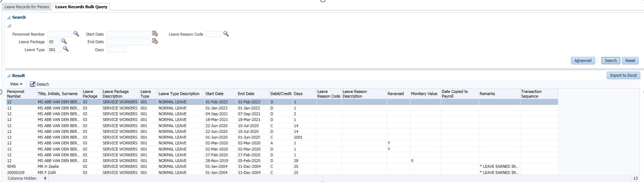The image size is (644, 182).
Task: Click Personnel Number search magnifier icon
Action: 76,34
